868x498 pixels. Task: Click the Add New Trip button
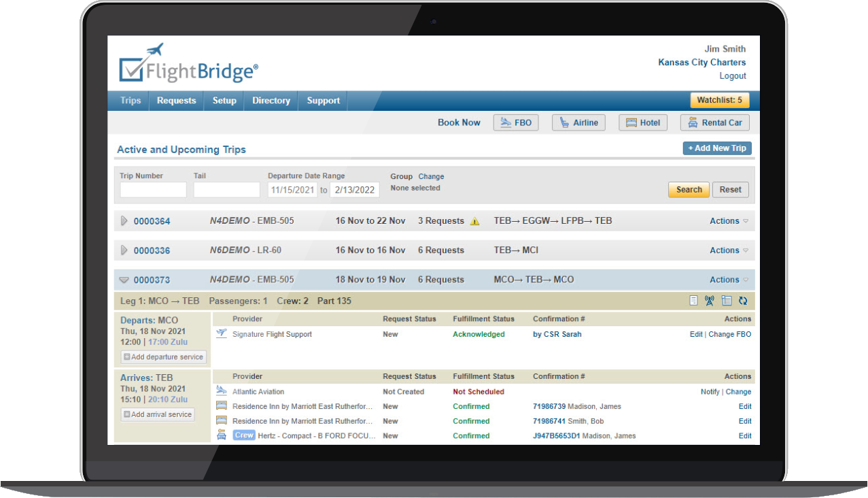[716, 148]
